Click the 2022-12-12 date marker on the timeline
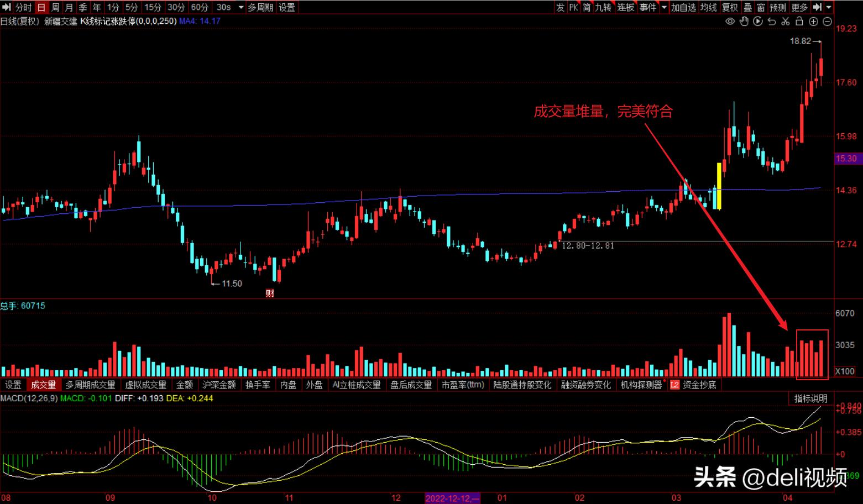The image size is (863, 504). [x=452, y=498]
